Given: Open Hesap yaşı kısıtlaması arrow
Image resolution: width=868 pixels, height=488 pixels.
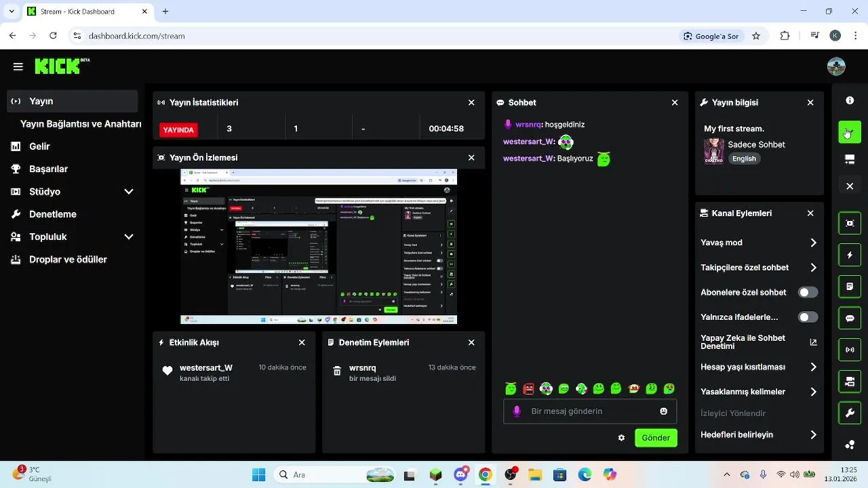Looking at the screenshot, I should point(813,367).
